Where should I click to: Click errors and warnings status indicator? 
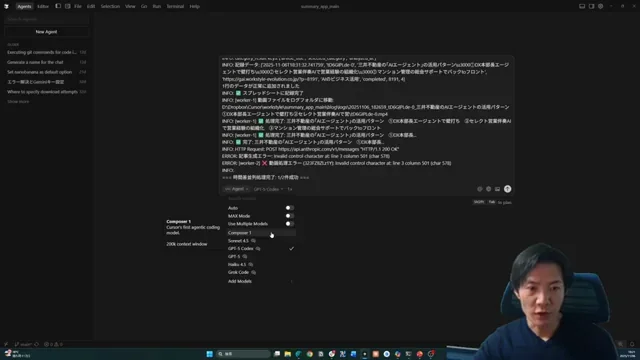click(53, 344)
